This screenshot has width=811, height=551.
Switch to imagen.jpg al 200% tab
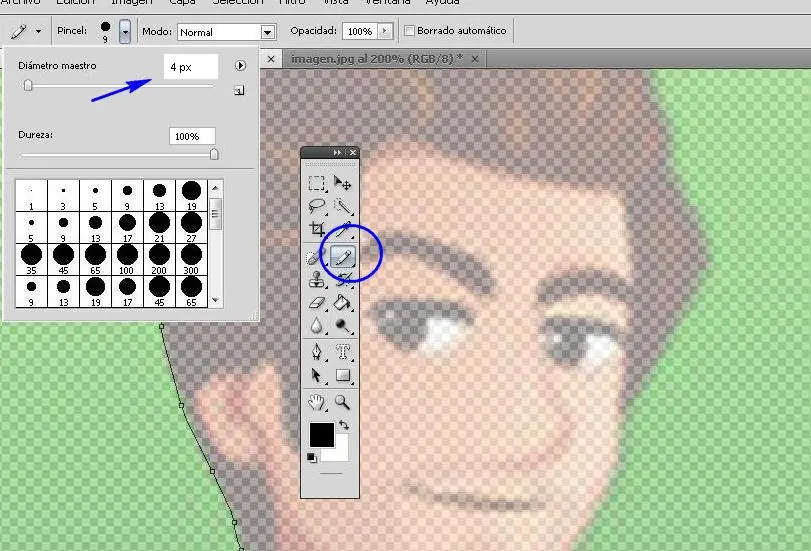point(377,59)
